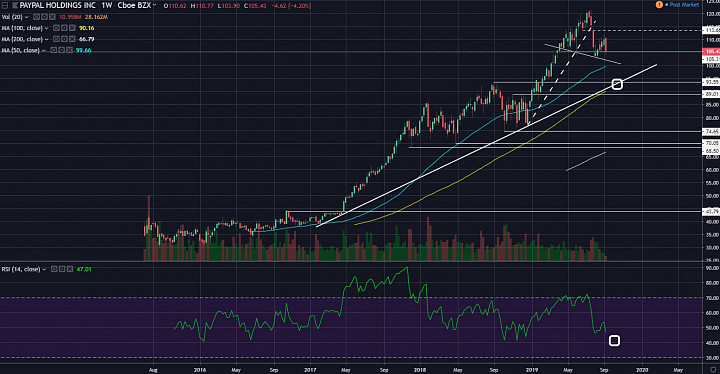This screenshot has width=720, height=374.
Task: Click the 68.50 price label on the axis
Action: tap(712, 151)
